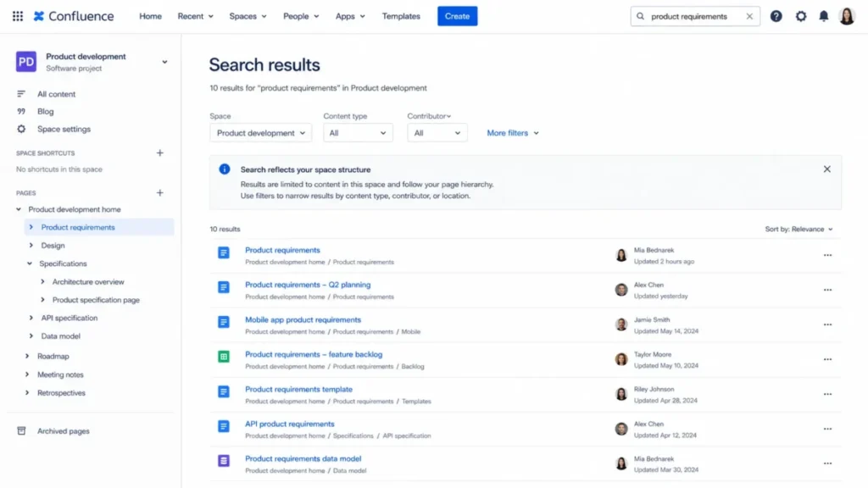
Task: Click the Create button
Action: pyautogui.click(x=457, y=16)
